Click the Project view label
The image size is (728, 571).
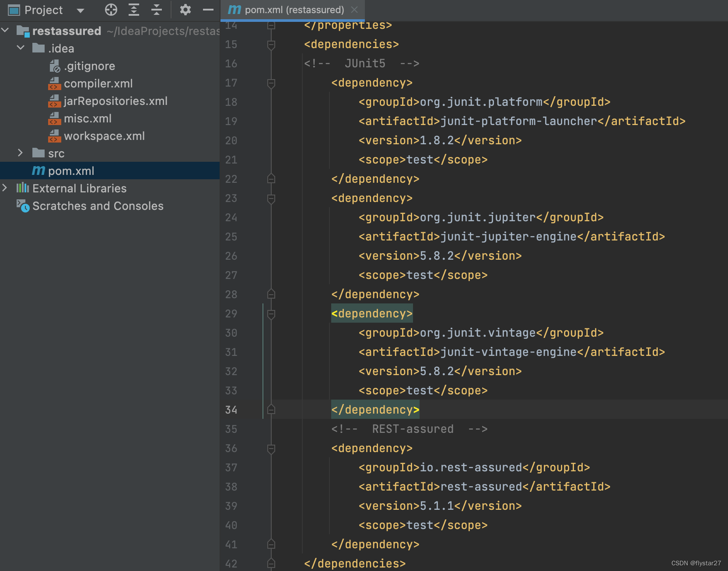point(43,10)
